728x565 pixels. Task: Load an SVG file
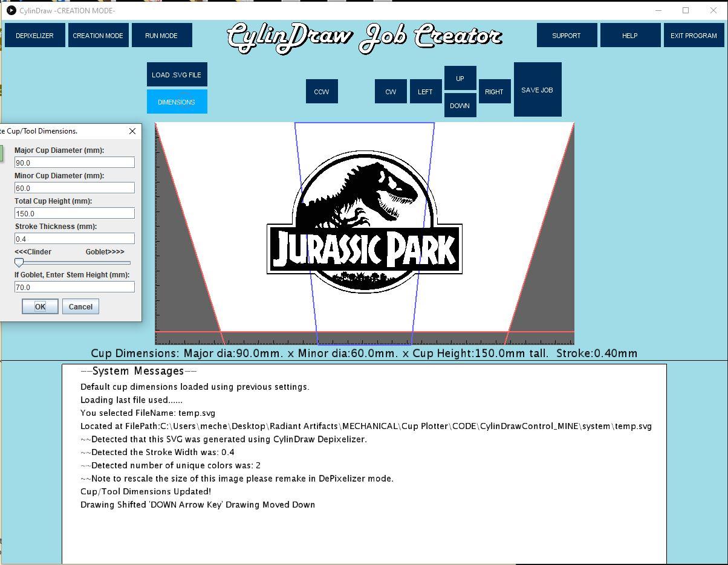177,75
